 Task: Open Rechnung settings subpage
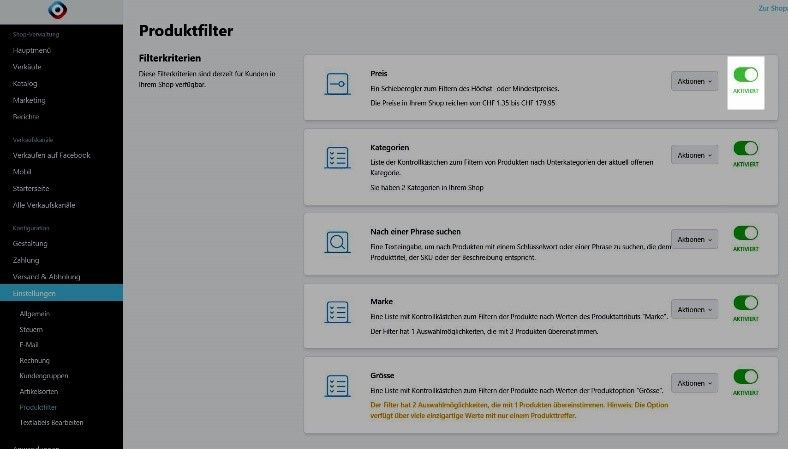coord(34,361)
